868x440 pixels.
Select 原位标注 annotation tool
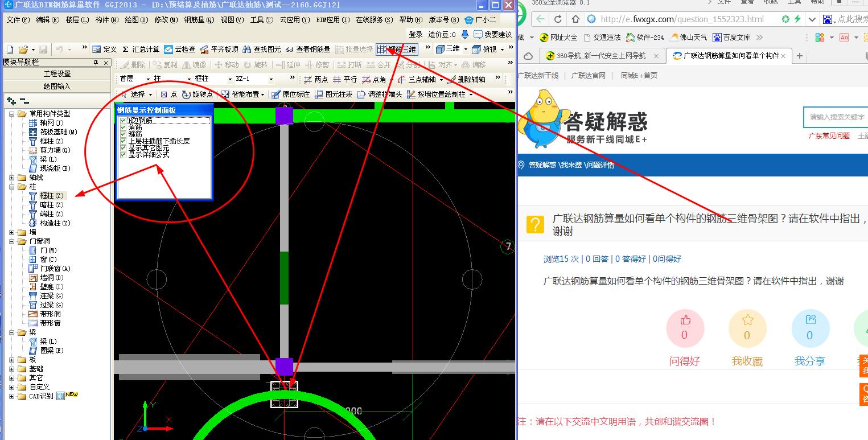pos(291,94)
